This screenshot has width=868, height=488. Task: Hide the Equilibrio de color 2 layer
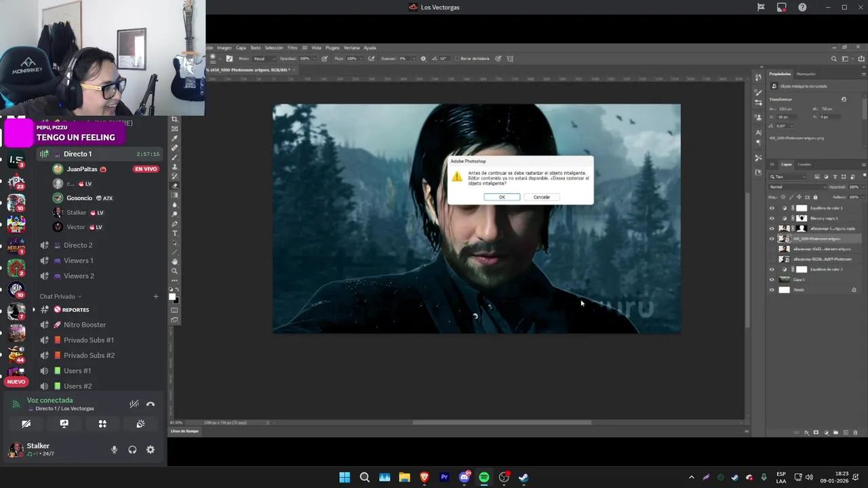(772, 269)
